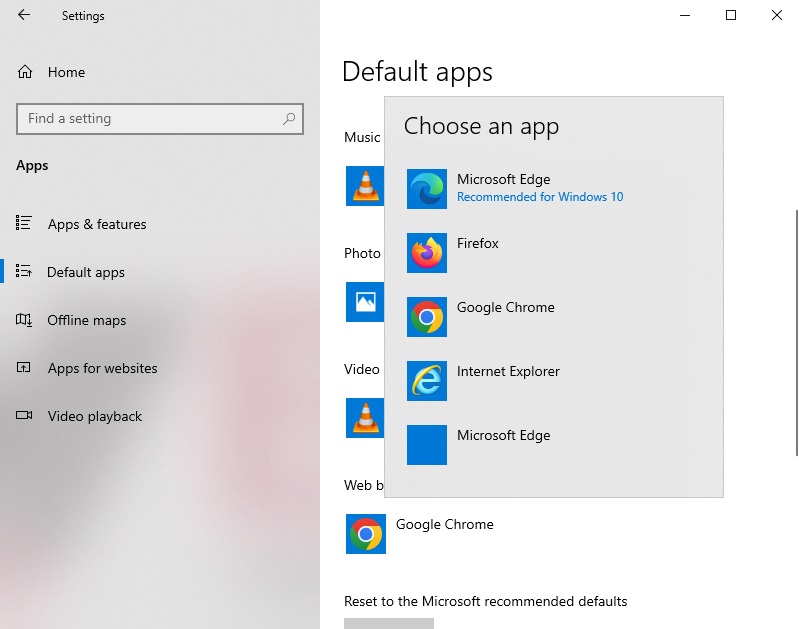Go back using the Settings back arrow
799x629 pixels.
(23, 15)
